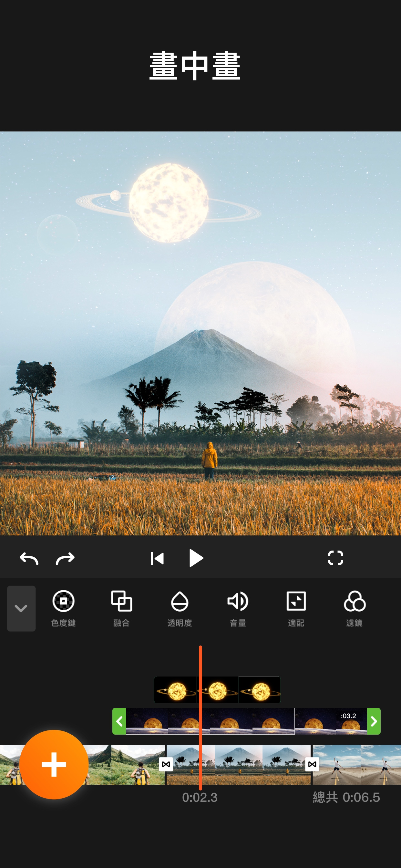The image size is (401, 868).
Task: Play the video preview
Action: click(196, 558)
